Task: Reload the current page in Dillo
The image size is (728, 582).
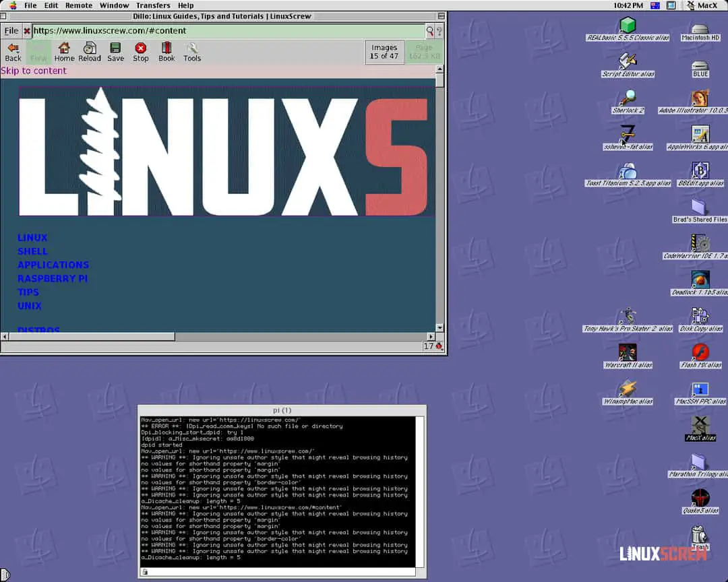Action: (x=90, y=52)
